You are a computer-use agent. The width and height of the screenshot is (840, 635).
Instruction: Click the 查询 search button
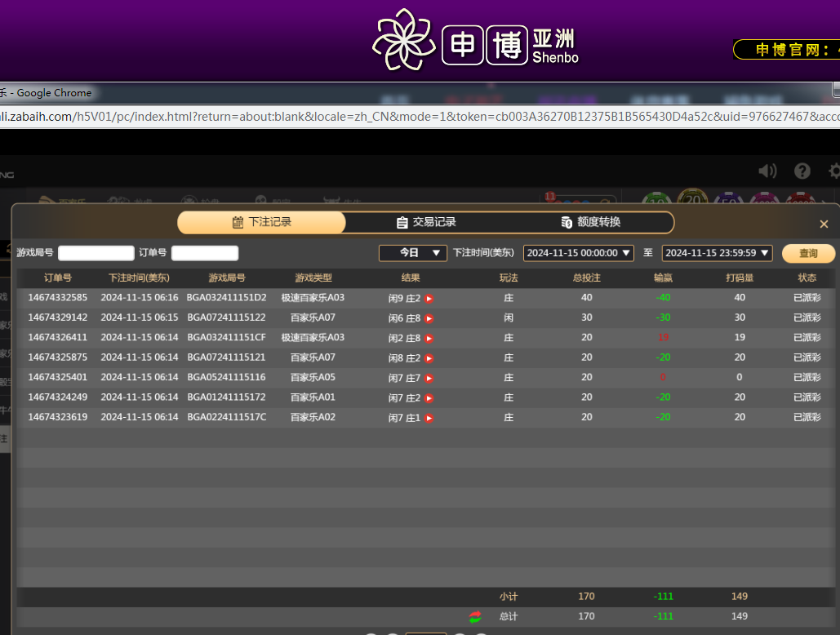(808, 254)
